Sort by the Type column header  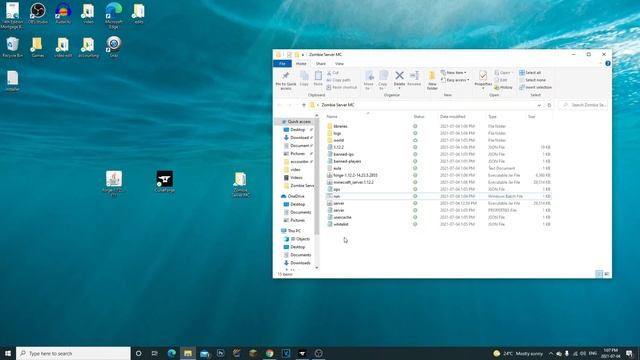click(492, 117)
